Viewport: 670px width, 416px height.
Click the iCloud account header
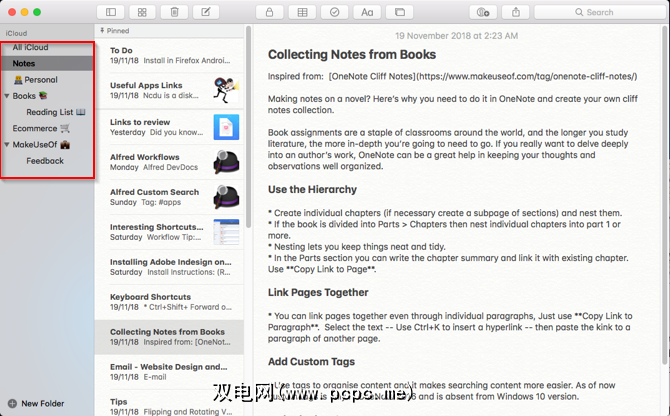click(16, 33)
